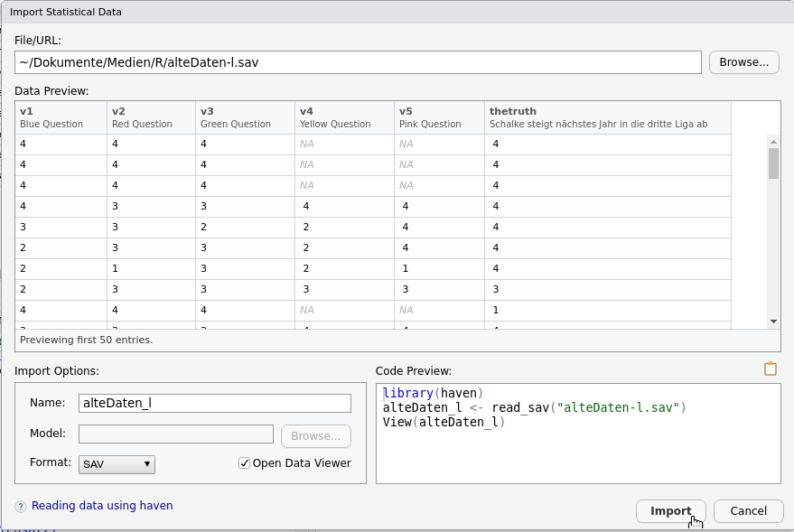794x532 pixels.
Task: Click the code preview text area
Action: [x=578, y=434]
